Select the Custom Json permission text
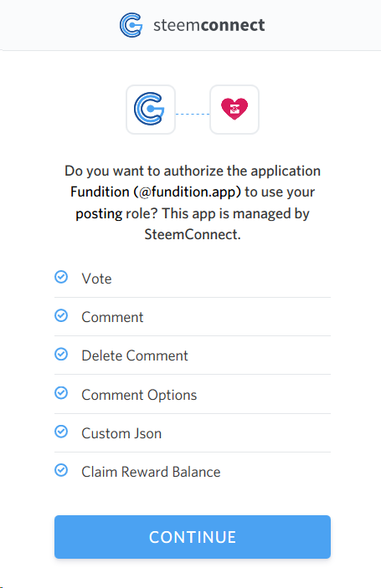This screenshot has height=588, width=381. pyautogui.click(x=121, y=433)
